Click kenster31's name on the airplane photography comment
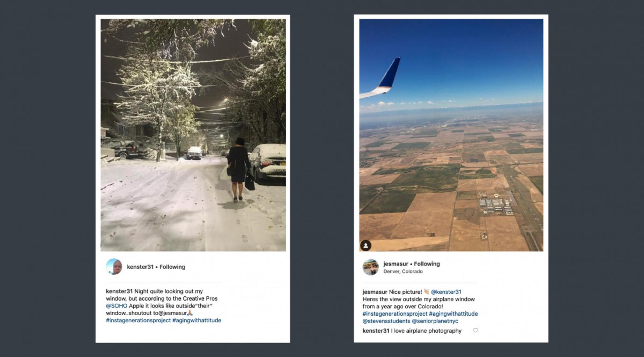This screenshot has width=644, height=357. (376, 331)
